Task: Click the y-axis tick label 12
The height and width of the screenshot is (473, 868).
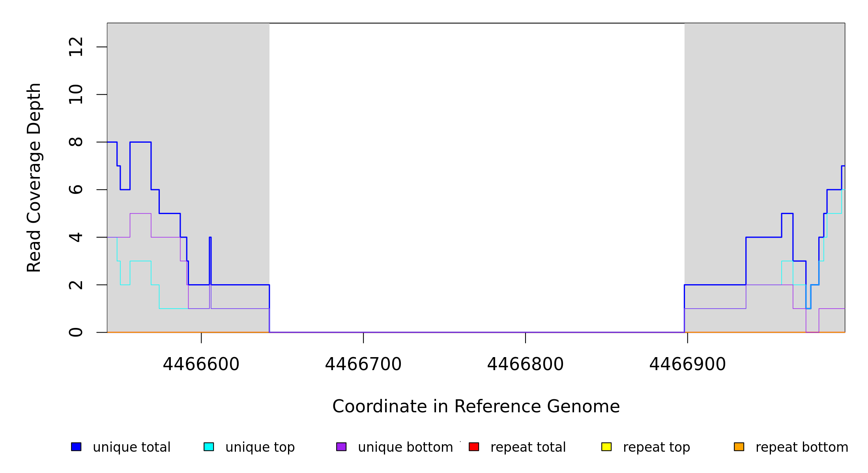Action: pos(76,47)
